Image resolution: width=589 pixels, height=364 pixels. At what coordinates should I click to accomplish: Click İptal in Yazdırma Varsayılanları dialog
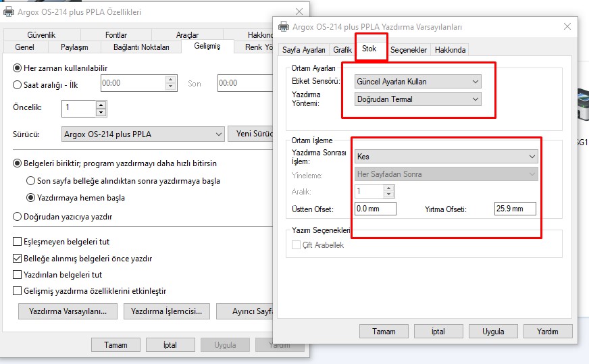438,332
